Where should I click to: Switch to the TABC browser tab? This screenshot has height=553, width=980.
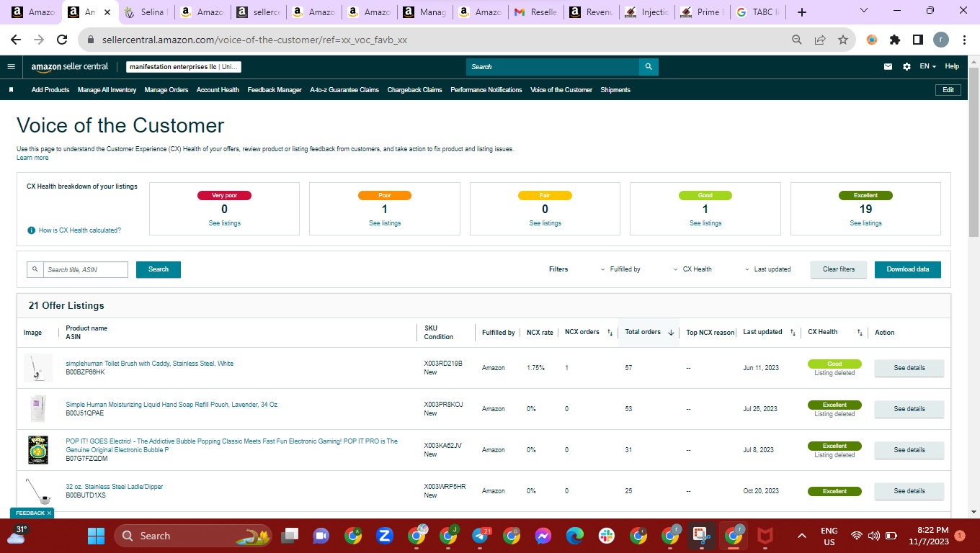757,12
